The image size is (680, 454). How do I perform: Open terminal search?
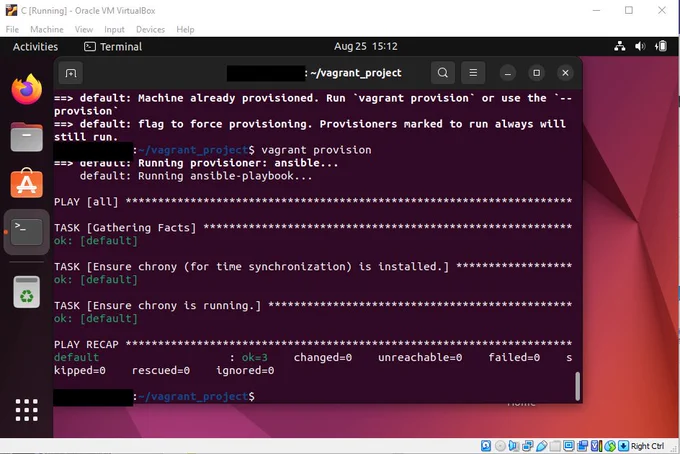coord(442,72)
